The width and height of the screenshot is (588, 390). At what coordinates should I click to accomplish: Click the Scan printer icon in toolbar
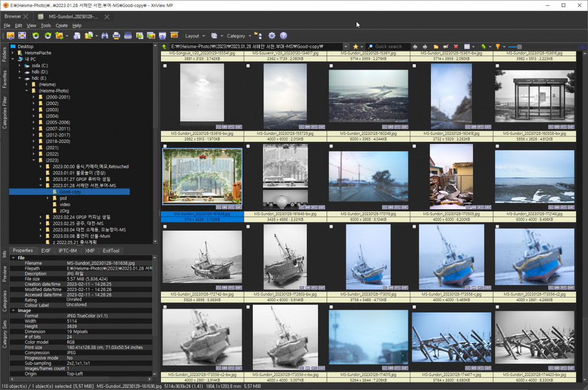click(128, 36)
